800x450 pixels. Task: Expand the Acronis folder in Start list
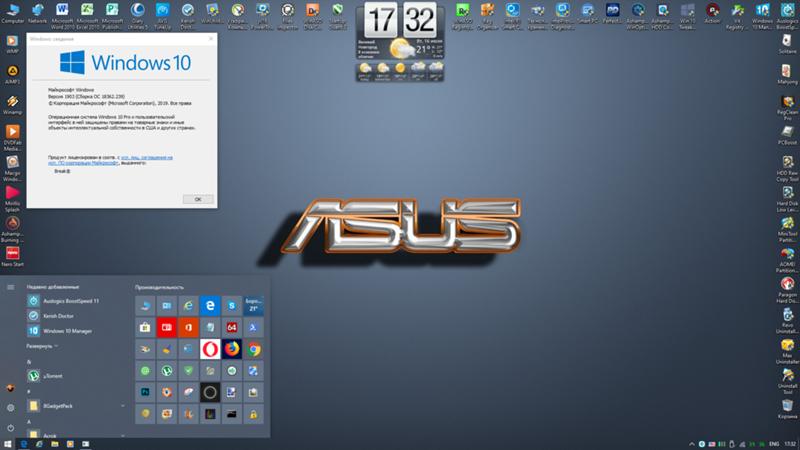point(76,435)
